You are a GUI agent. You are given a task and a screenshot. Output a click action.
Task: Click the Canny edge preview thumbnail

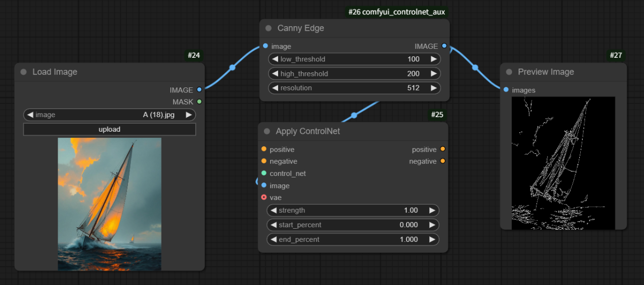coord(563,163)
